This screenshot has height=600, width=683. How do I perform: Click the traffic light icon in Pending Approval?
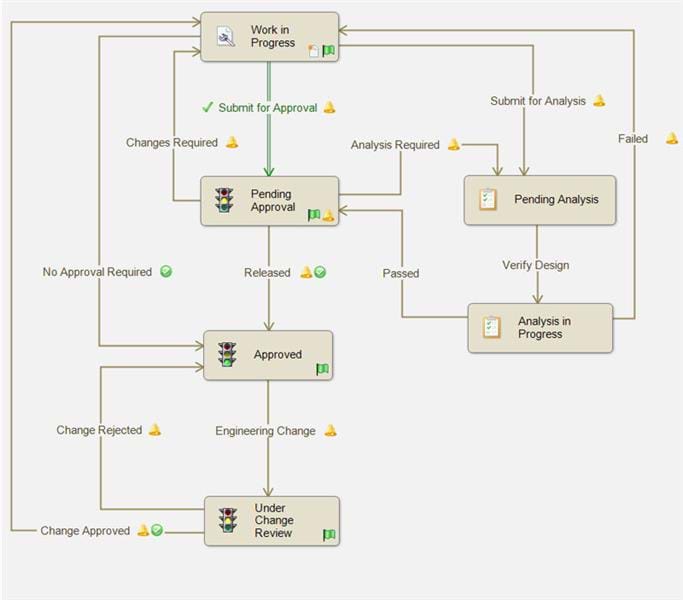click(224, 201)
